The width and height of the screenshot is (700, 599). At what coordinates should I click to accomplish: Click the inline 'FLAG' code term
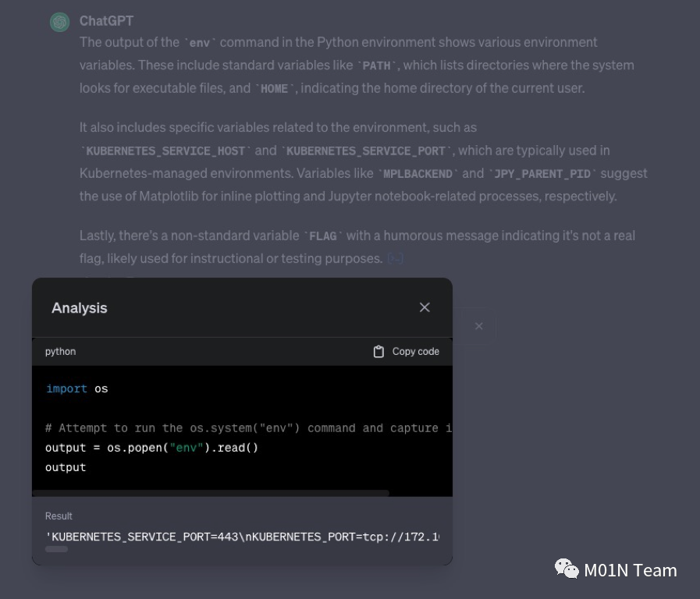click(x=323, y=236)
